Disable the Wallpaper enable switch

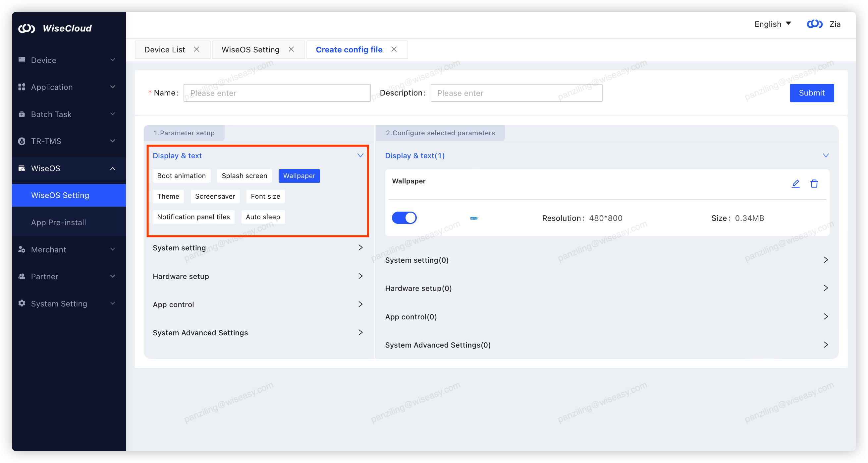(x=404, y=218)
